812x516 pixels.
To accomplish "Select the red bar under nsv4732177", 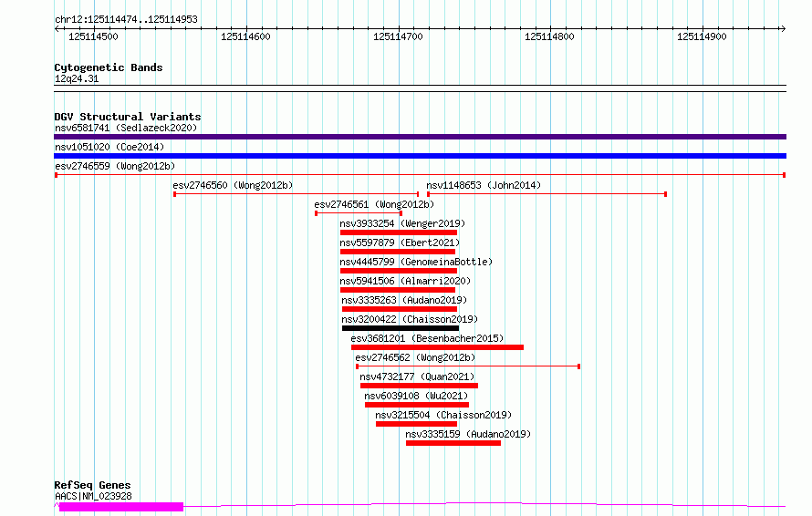I will pyautogui.click(x=419, y=386).
